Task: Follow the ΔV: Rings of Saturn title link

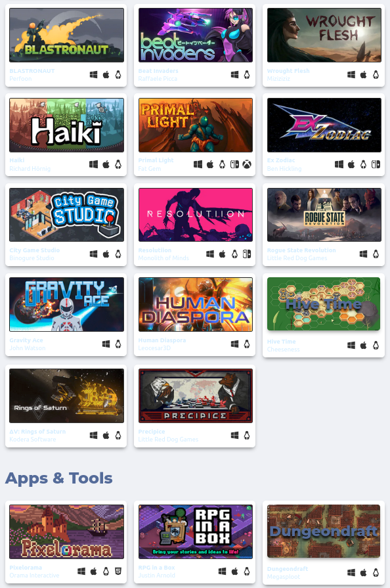Action: 37,432
